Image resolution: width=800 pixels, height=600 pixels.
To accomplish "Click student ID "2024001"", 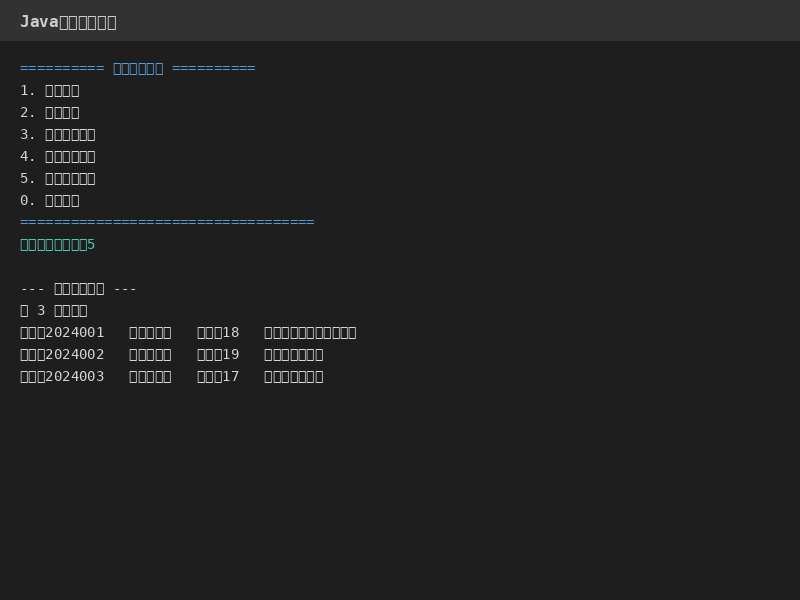I will (x=74, y=333).
